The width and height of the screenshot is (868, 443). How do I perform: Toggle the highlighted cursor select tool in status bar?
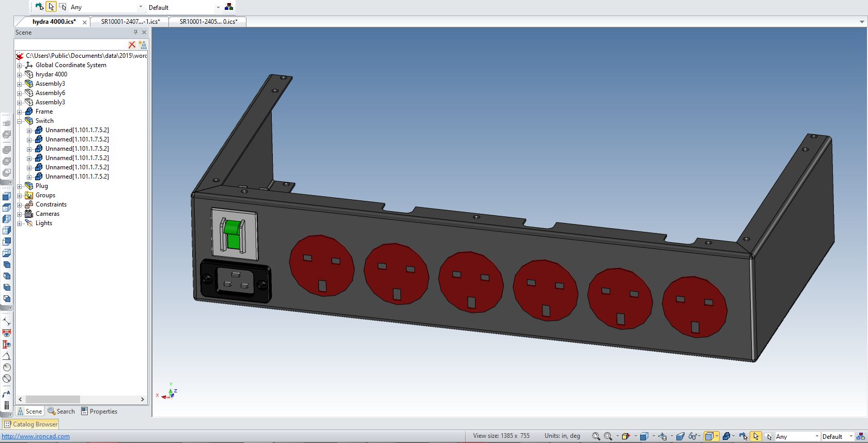pos(756,436)
